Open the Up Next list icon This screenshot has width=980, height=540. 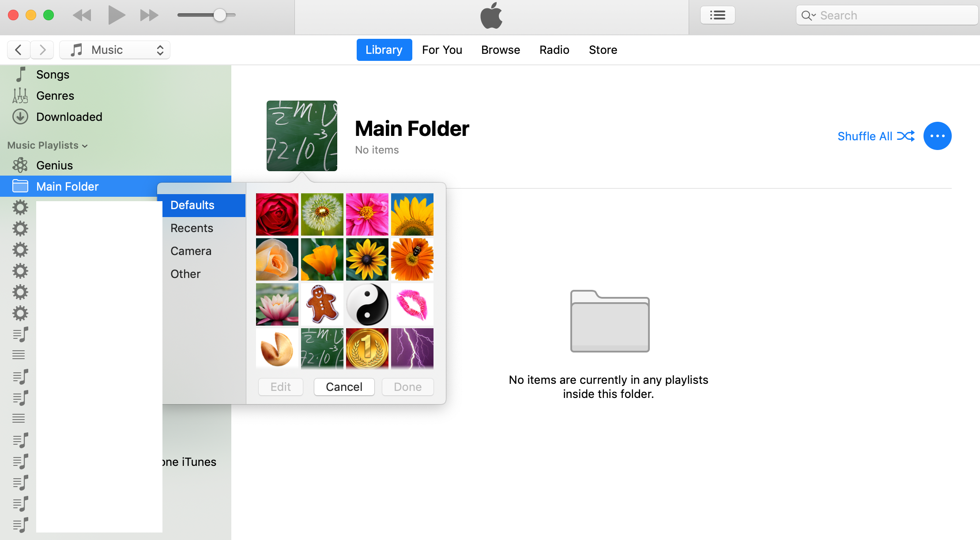[717, 15]
